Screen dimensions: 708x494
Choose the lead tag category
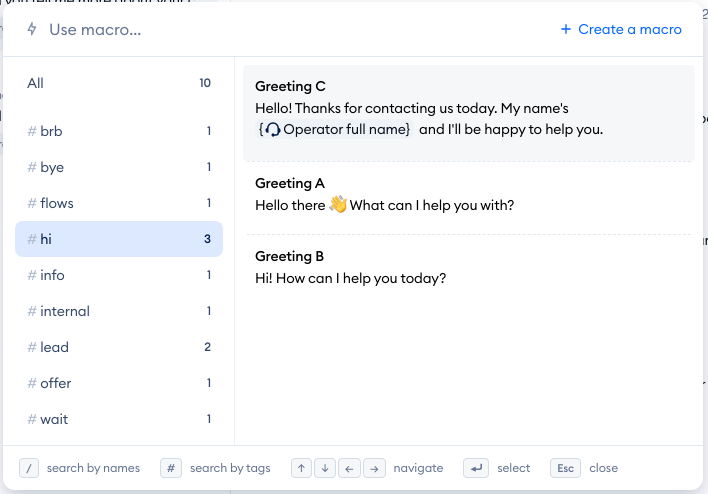pos(118,347)
